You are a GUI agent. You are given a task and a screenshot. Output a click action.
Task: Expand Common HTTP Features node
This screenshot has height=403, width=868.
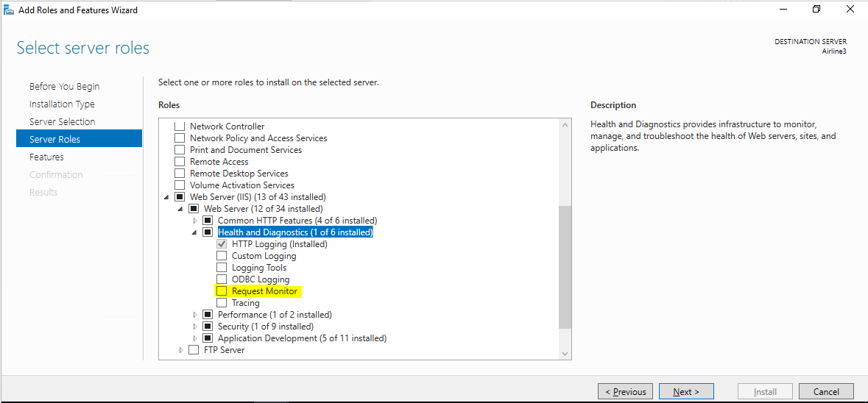click(195, 221)
